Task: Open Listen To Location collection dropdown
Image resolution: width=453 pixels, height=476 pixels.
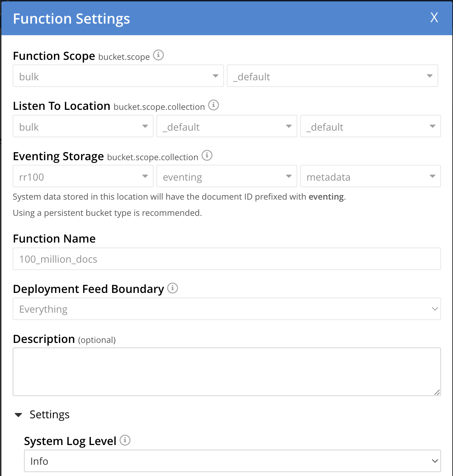Action: point(370,126)
